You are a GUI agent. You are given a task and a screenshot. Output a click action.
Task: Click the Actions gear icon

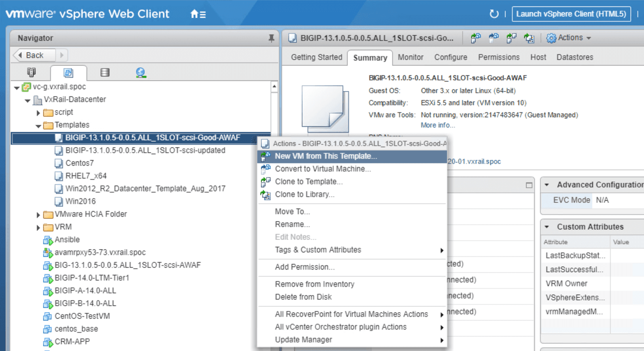(x=551, y=38)
